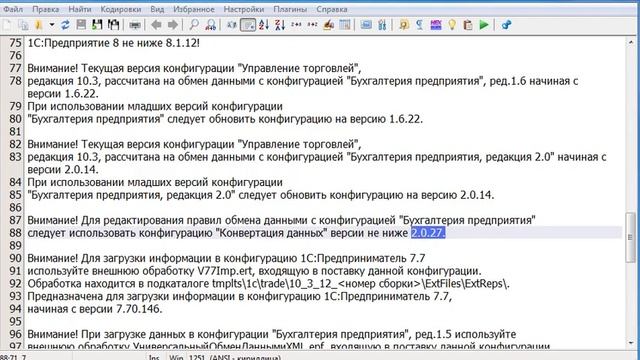The image size is (640, 360).
Task: Expand the recent files dropdown arrow
Action: point(52,25)
